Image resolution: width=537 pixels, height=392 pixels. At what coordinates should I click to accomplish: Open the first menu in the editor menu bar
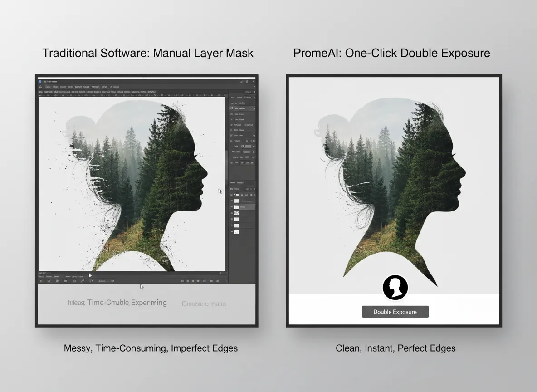(x=48, y=87)
